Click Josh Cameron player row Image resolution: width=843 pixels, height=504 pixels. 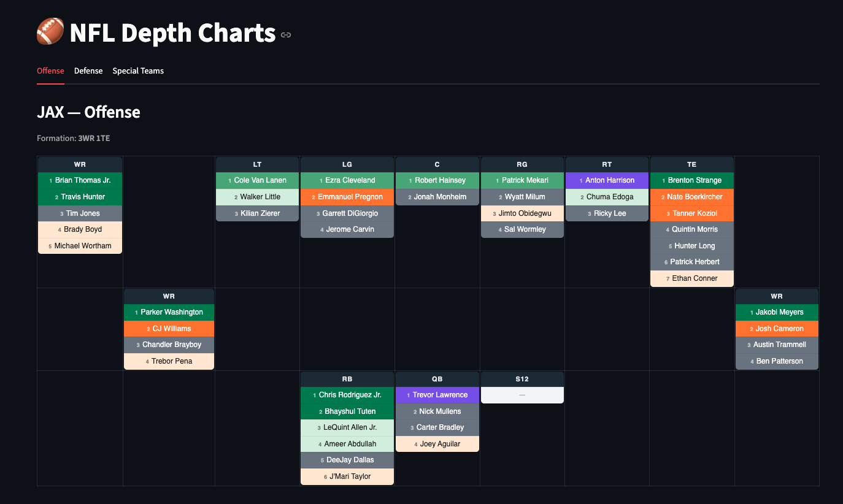[x=777, y=329]
